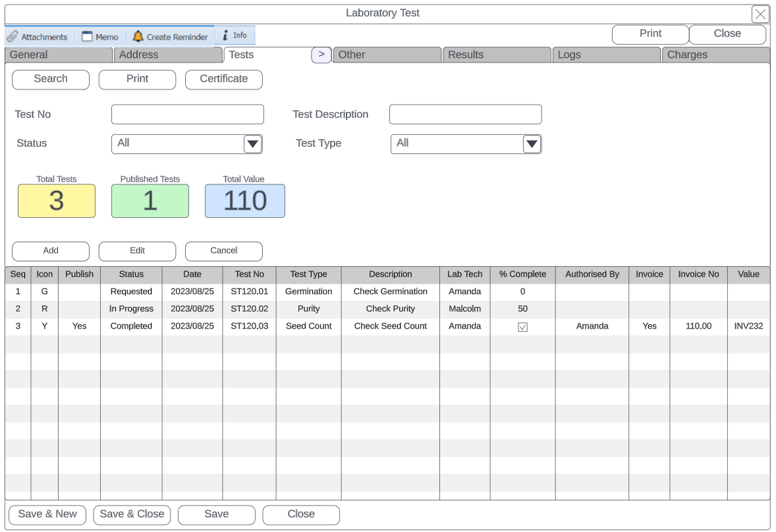Click the blue Total Value box
This screenshot has height=532, width=776.
(244, 201)
